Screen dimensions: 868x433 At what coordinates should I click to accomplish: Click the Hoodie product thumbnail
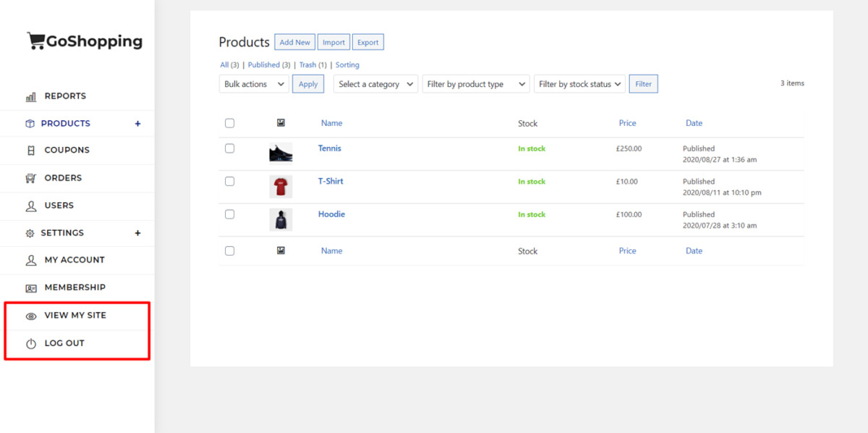[x=281, y=220]
